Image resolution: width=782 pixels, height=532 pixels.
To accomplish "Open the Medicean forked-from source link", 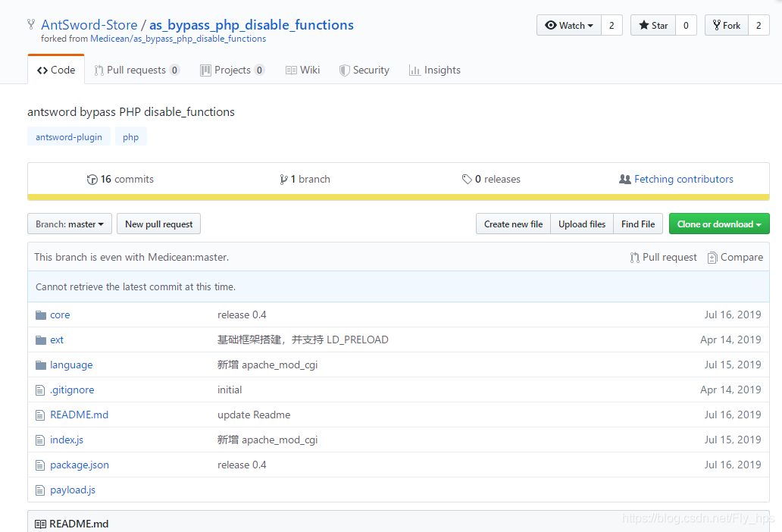I will [x=178, y=39].
